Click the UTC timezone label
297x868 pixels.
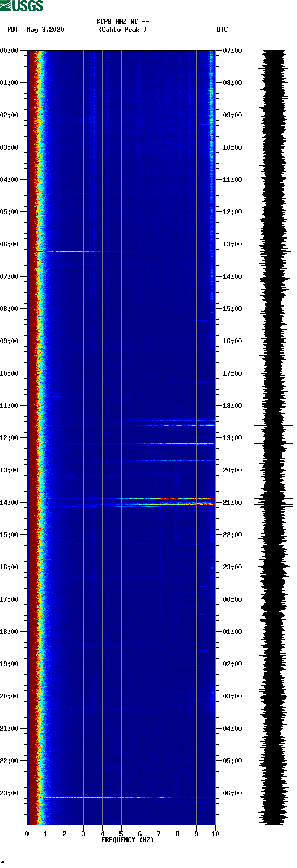[222, 30]
